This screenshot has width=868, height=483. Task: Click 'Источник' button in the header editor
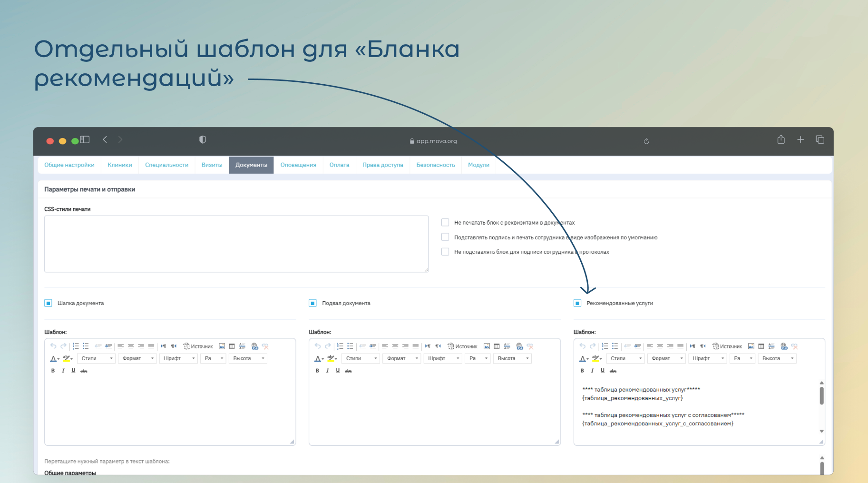(x=198, y=346)
